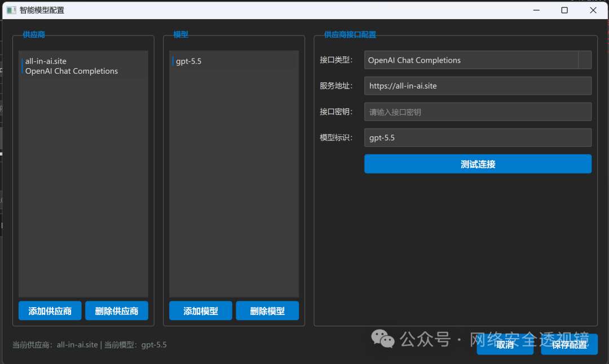Click the 供应商 group title
Viewport: 609px width, 364px height.
(34, 34)
